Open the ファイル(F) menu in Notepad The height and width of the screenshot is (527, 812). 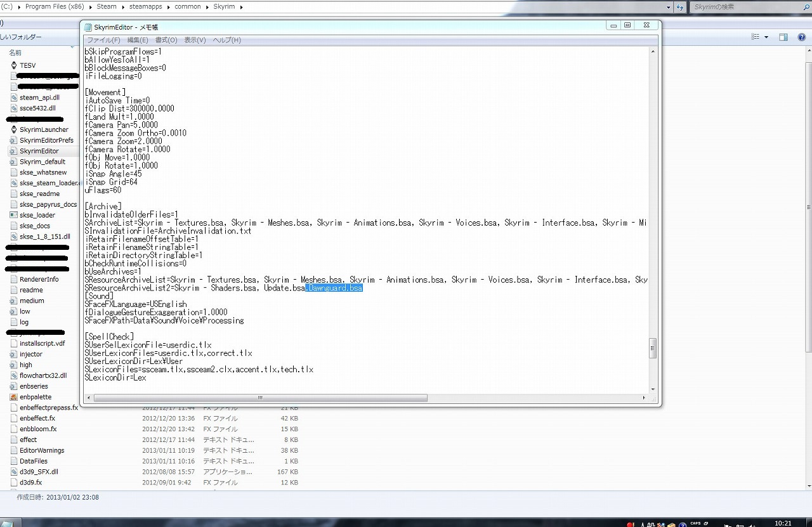click(x=103, y=40)
